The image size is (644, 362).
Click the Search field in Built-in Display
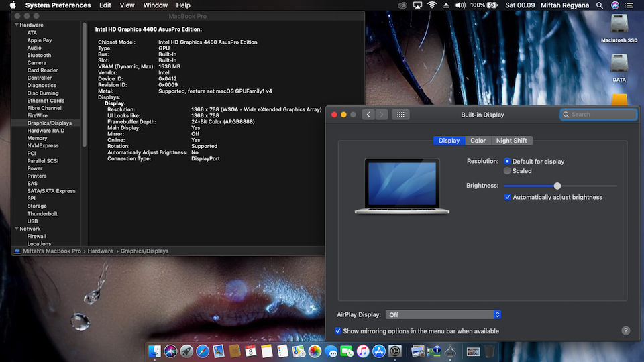coord(599,115)
